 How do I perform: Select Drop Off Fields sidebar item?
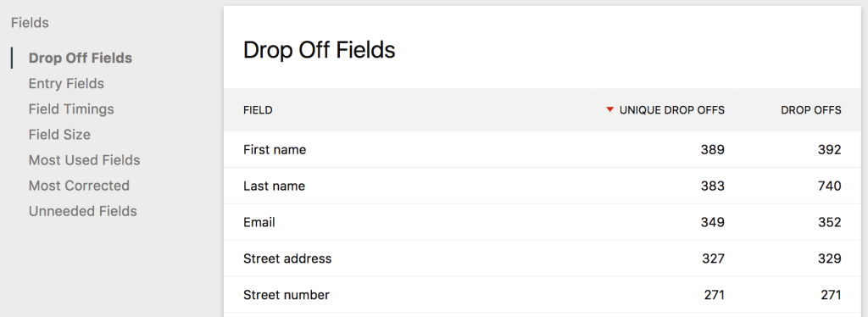81,58
